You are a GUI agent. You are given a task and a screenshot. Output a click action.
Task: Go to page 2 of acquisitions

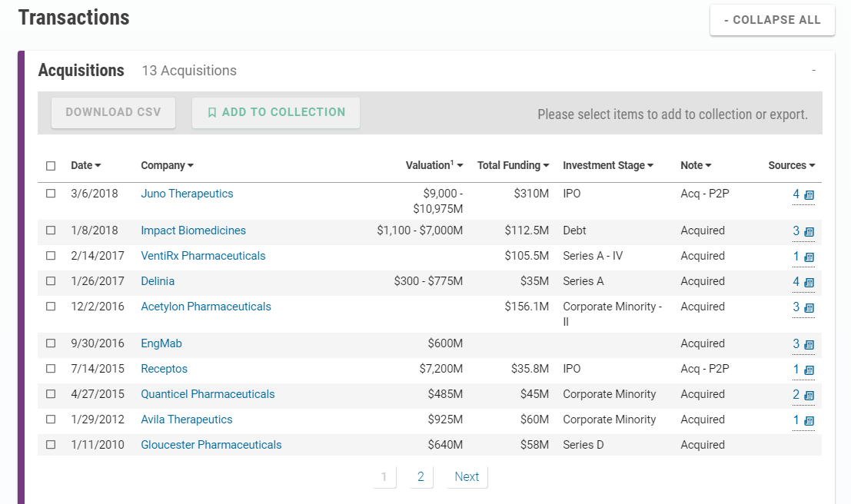click(x=421, y=477)
